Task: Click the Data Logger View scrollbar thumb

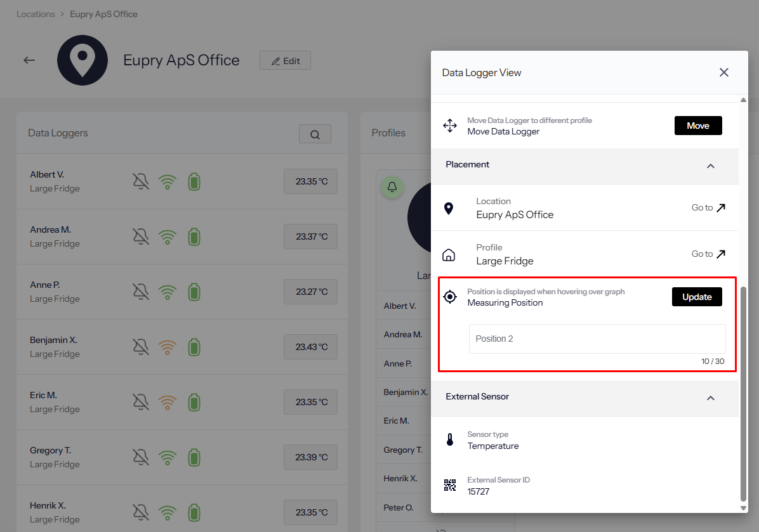Action: (743, 394)
